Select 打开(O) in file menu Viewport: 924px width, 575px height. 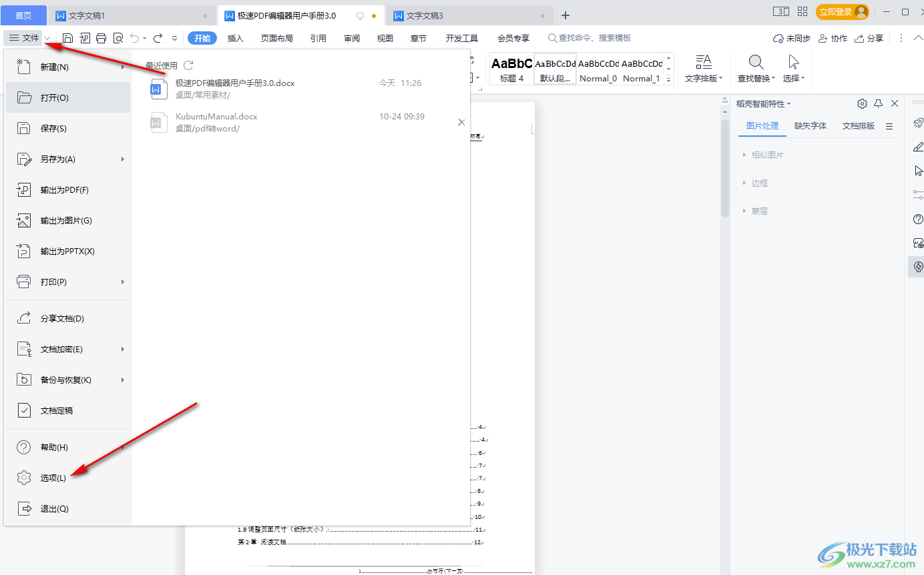click(x=68, y=97)
